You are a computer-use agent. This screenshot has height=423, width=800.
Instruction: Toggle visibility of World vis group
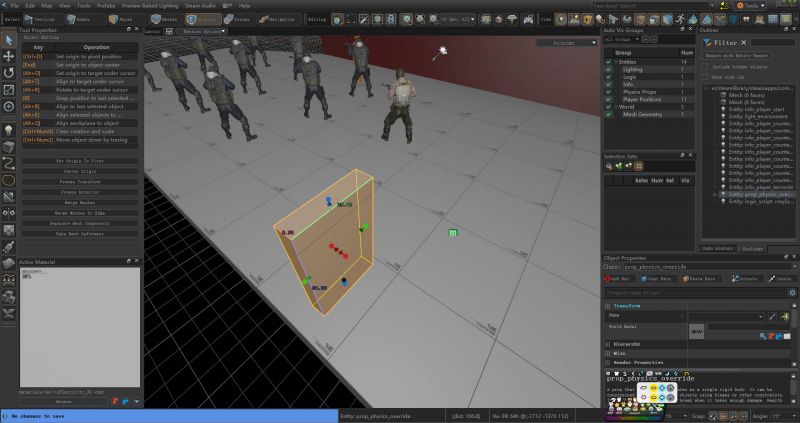(608, 107)
